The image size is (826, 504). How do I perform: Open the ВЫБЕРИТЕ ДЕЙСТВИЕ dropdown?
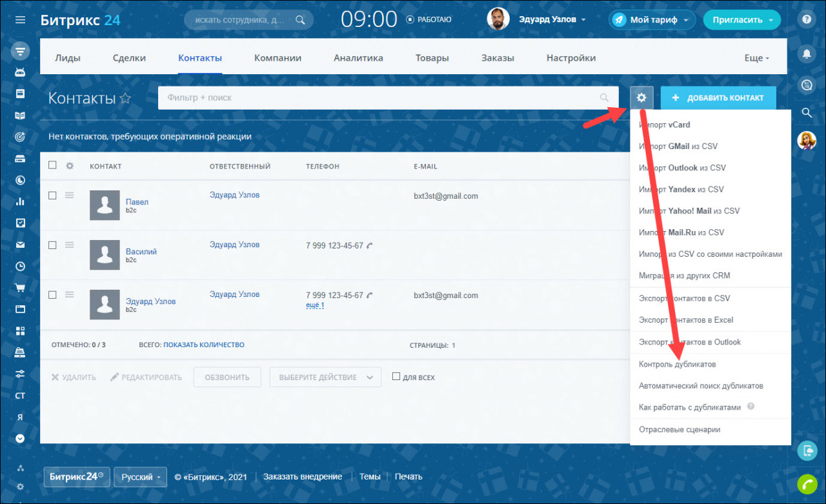(x=325, y=378)
